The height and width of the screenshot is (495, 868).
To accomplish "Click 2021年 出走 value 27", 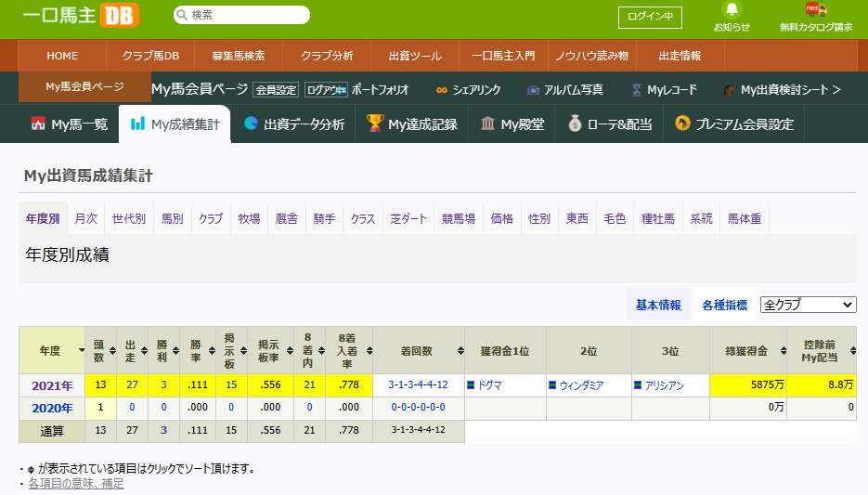I will [x=133, y=384].
